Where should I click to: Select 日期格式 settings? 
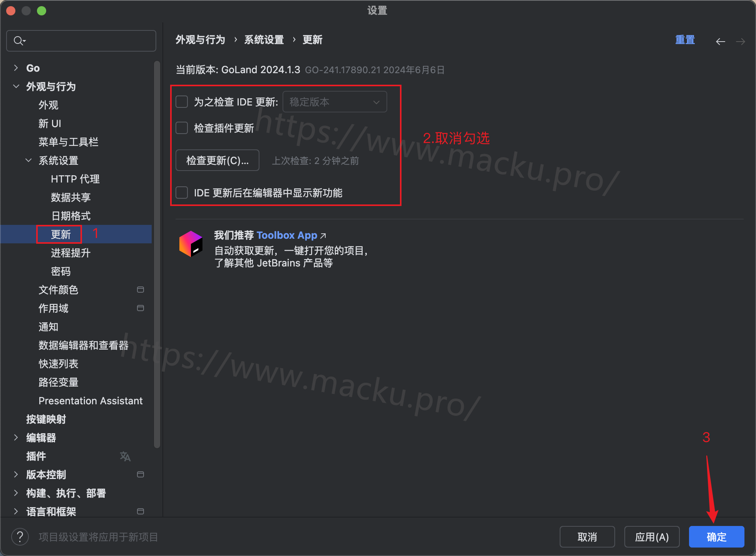pos(71,216)
